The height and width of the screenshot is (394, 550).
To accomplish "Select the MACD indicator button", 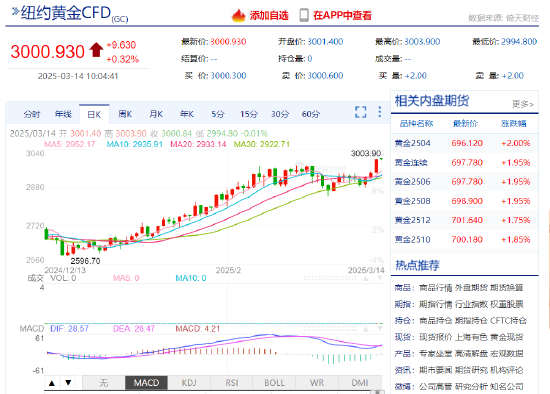I will tap(146, 383).
